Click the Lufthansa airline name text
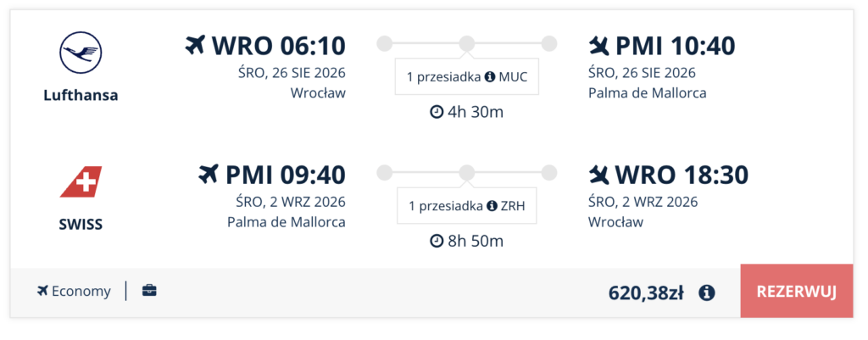The image size is (868, 340). tap(81, 95)
